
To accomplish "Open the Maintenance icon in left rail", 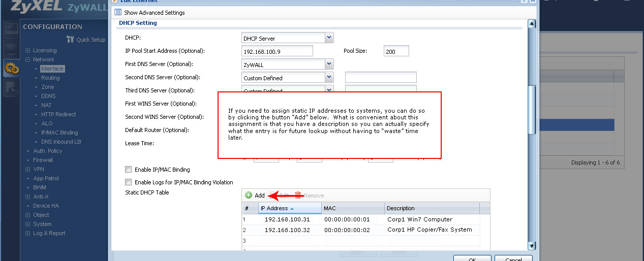I will [x=11, y=87].
